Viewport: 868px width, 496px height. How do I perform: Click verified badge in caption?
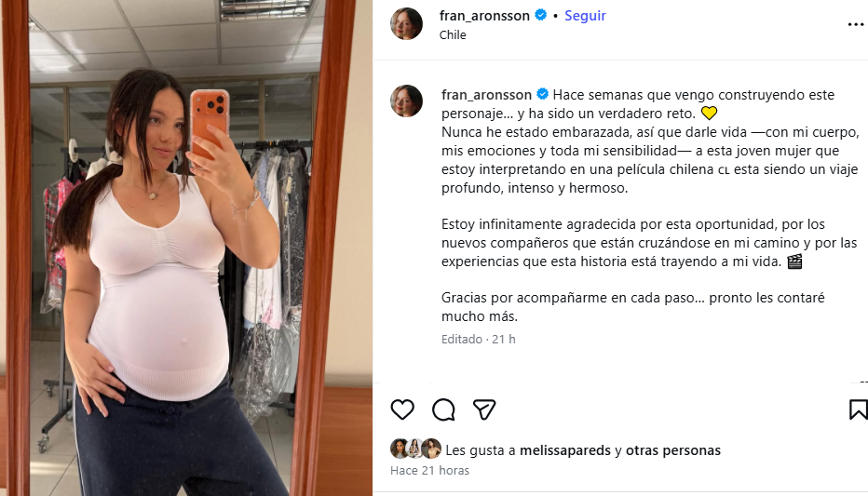coord(542,94)
